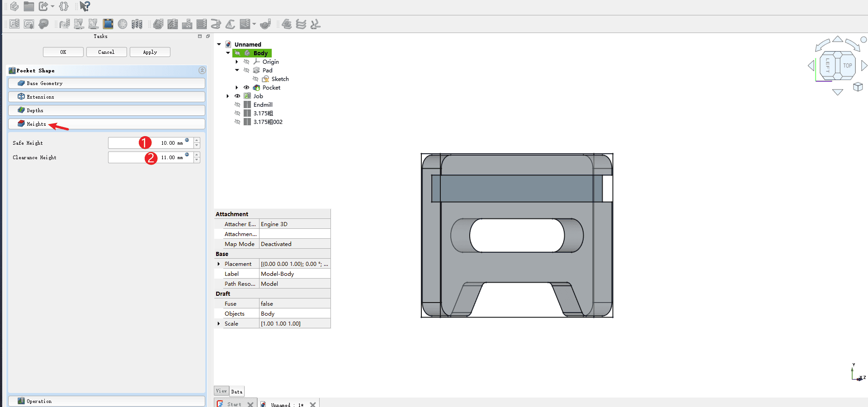Collapse the Pad tree node
The image size is (868, 407).
pos(237,71)
